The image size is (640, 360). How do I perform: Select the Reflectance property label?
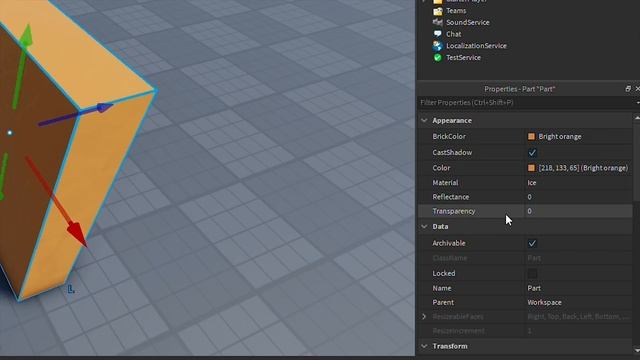coord(451,197)
